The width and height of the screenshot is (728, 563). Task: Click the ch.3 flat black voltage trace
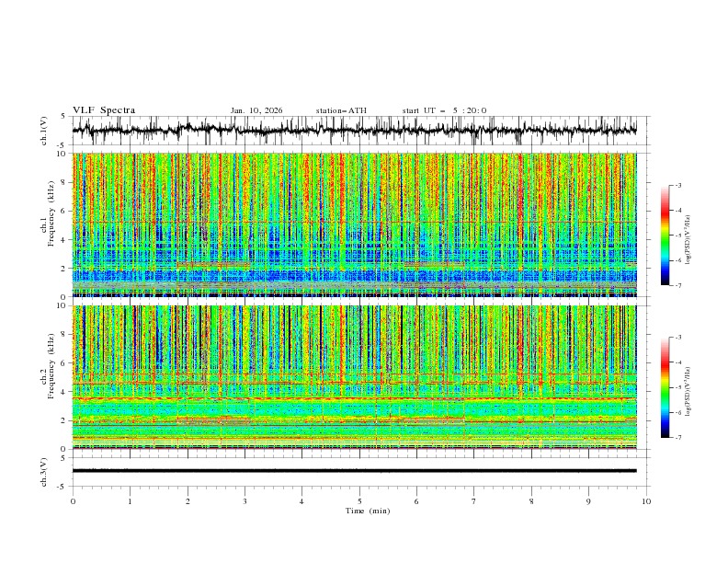(x=354, y=471)
